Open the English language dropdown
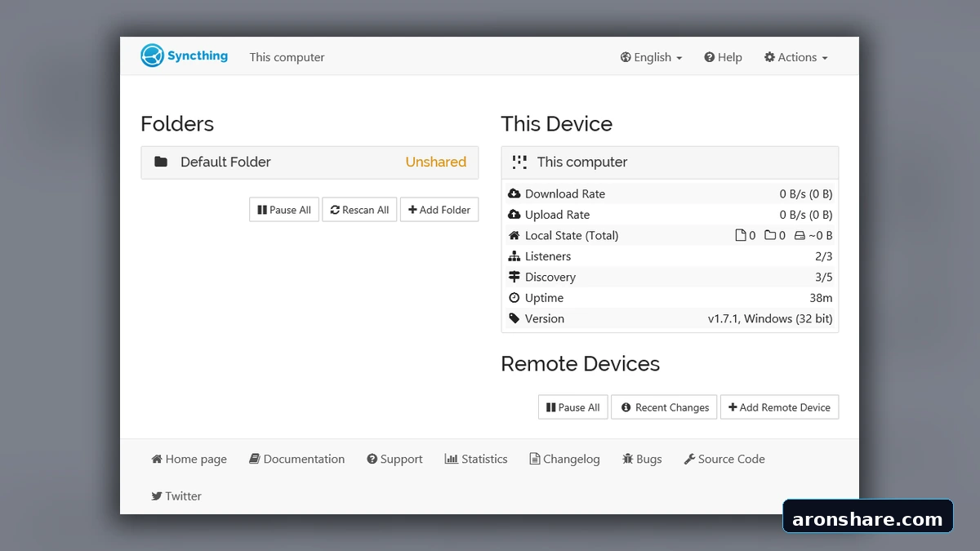Image resolution: width=980 pixels, height=551 pixels. tap(651, 57)
